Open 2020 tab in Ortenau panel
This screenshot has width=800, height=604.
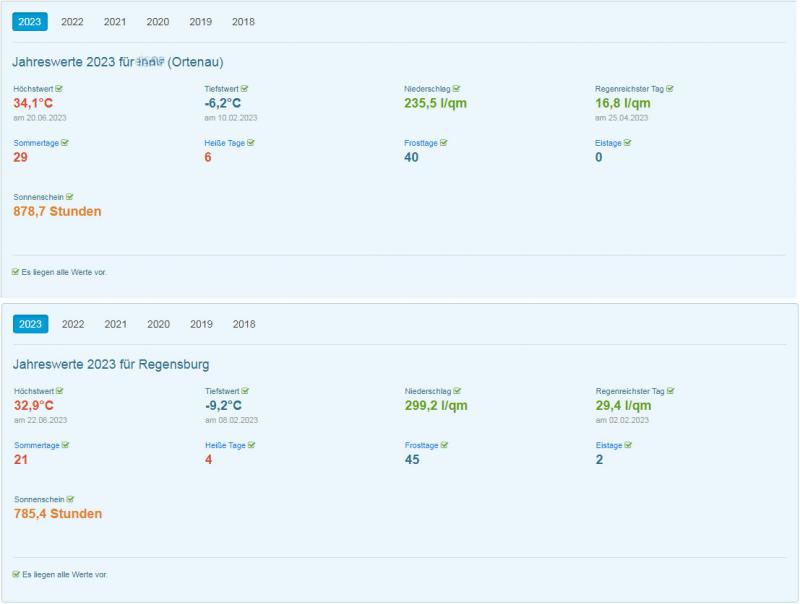pyautogui.click(x=158, y=22)
